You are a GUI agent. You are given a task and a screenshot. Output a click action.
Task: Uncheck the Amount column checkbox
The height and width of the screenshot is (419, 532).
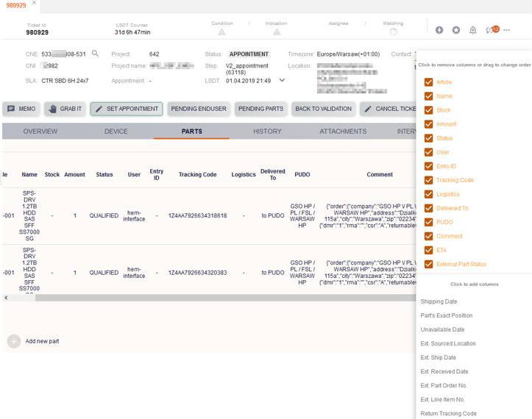point(428,124)
